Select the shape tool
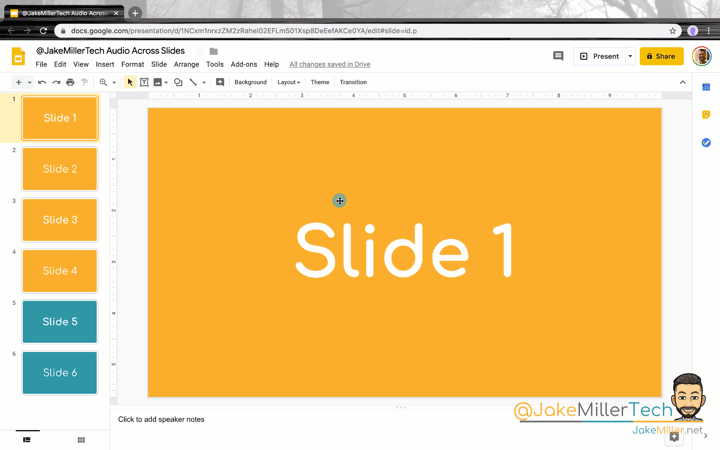 click(178, 82)
